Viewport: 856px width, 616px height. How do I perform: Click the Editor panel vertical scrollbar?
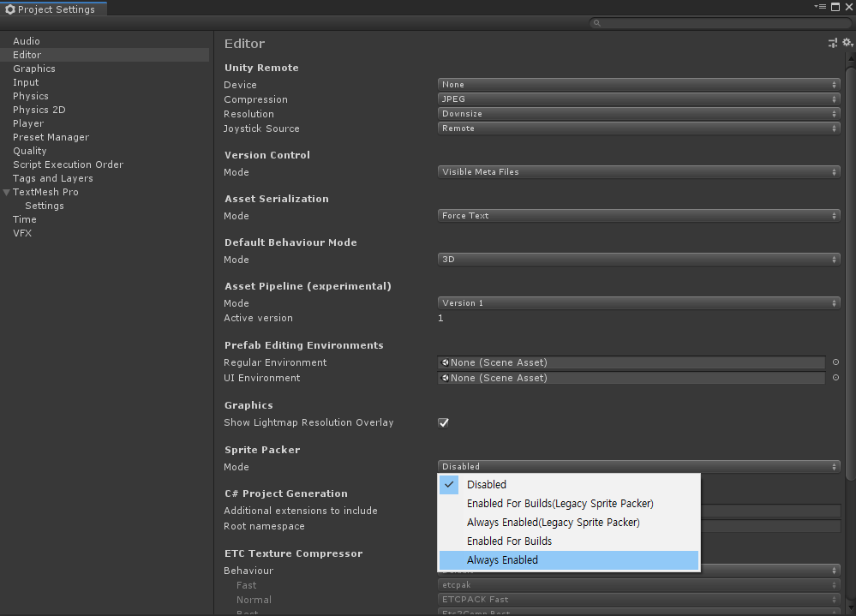(x=850, y=272)
